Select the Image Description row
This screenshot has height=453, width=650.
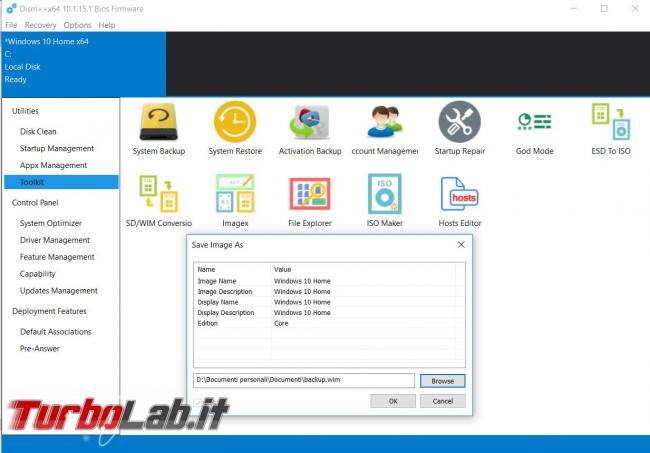(326, 291)
